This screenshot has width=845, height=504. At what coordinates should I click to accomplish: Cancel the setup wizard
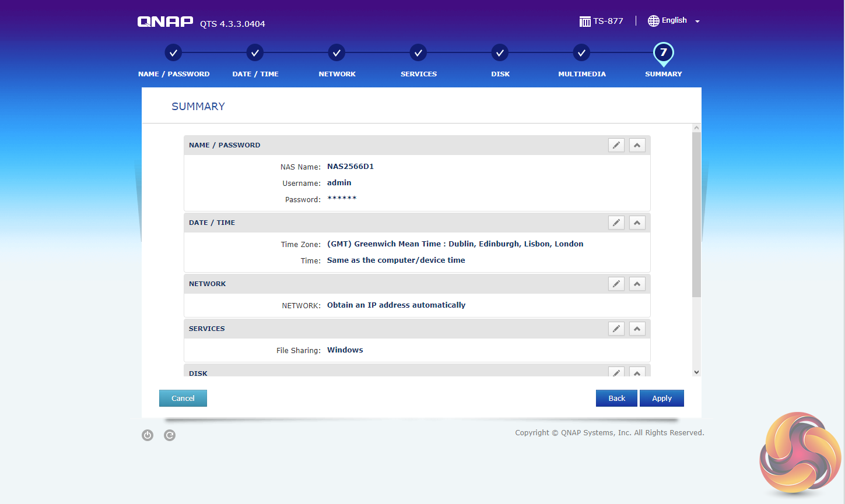point(183,399)
